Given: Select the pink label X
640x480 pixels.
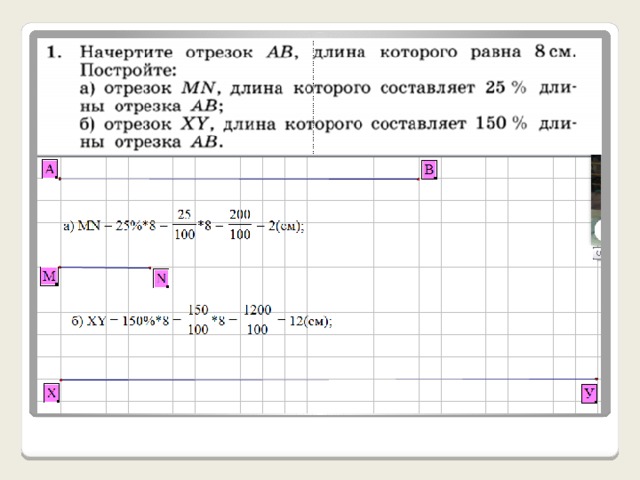Looking at the screenshot, I should coord(51,393).
